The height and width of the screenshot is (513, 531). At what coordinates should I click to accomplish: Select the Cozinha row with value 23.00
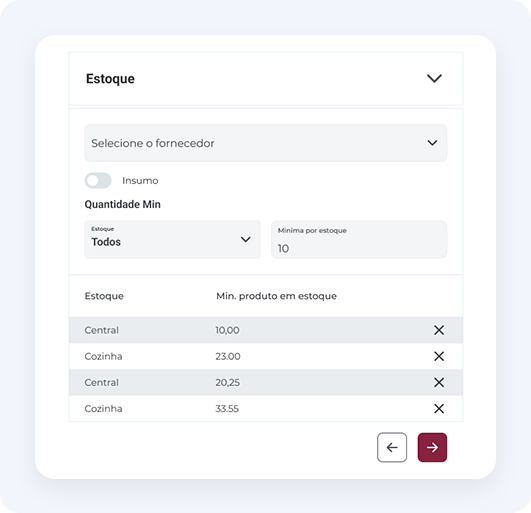click(x=266, y=356)
